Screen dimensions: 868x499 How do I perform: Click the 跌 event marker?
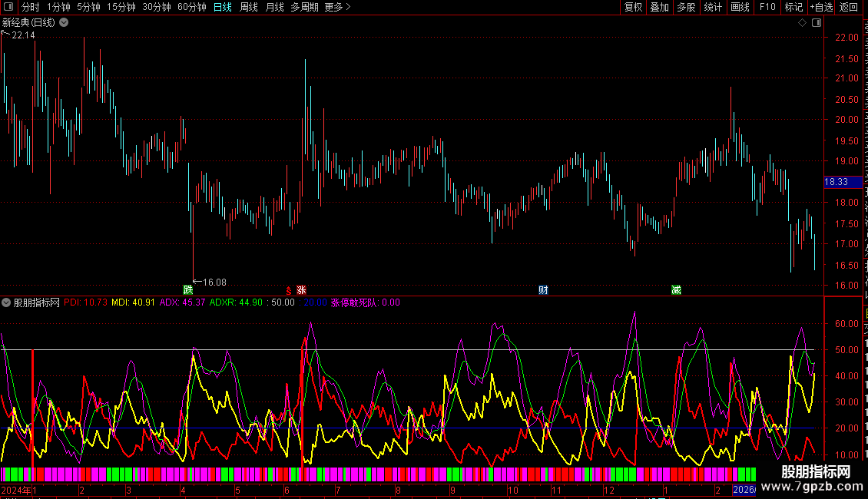coord(188,290)
